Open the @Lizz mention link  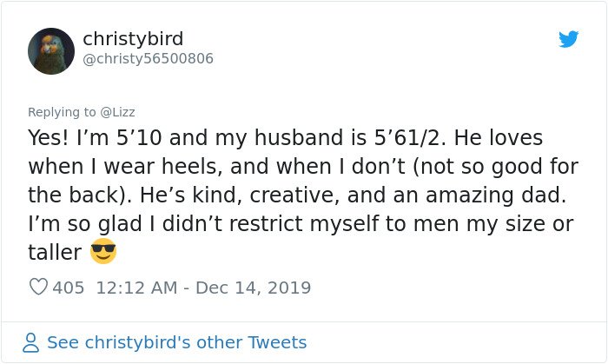(117, 112)
